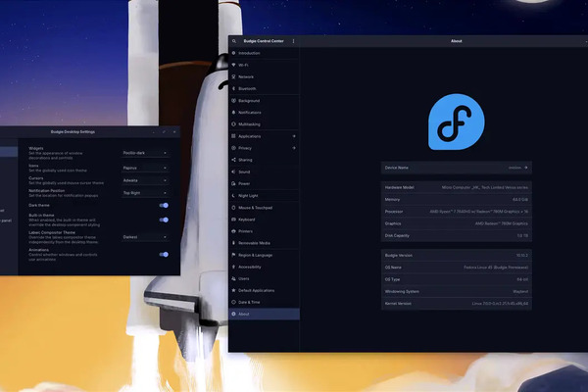The width and height of the screenshot is (588, 392).
Task: Click the Default Applications star icon
Action: coord(233,290)
